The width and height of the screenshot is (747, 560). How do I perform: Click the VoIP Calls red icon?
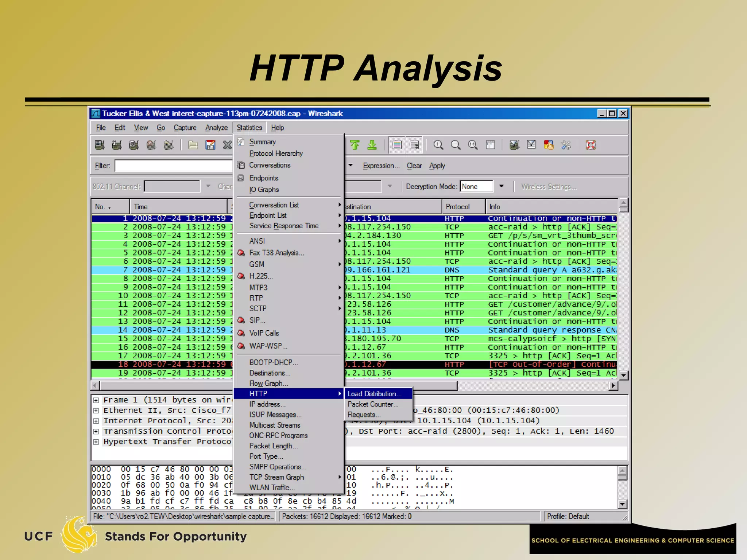pos(241,333)
